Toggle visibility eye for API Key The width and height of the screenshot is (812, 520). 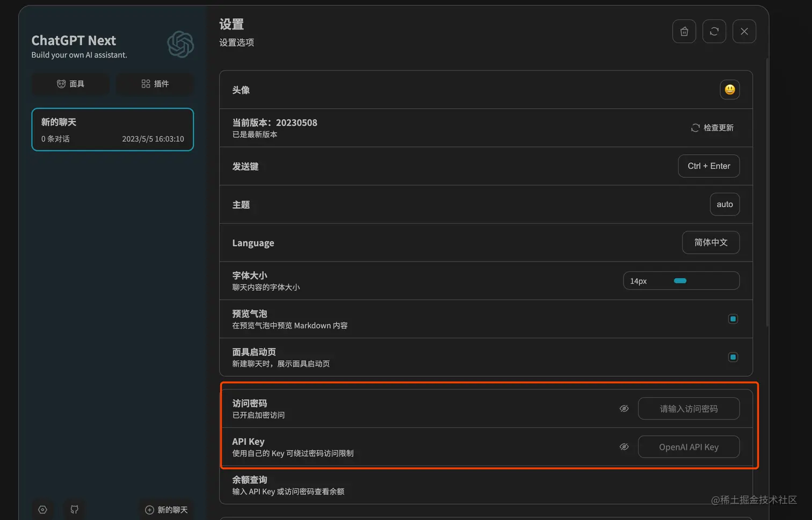tap(624, 447)
